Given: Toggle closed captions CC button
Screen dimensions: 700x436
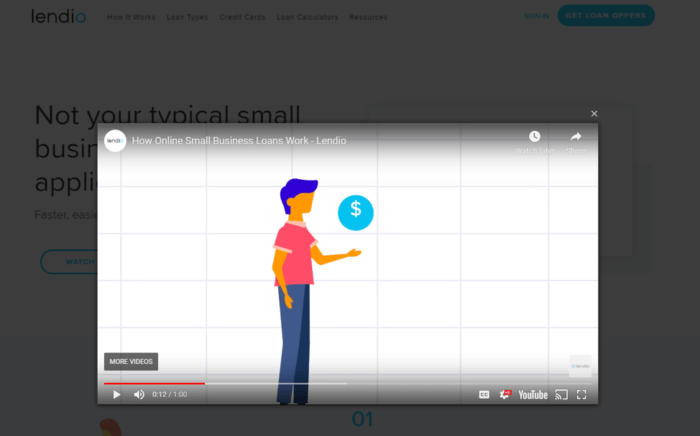Looking at the screenshot, I should coord(484,394).
